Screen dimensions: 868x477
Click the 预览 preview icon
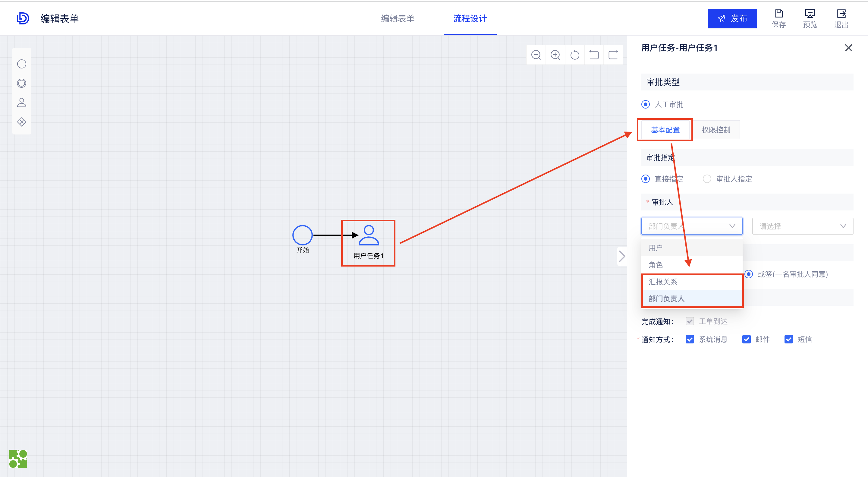[810, 18]
